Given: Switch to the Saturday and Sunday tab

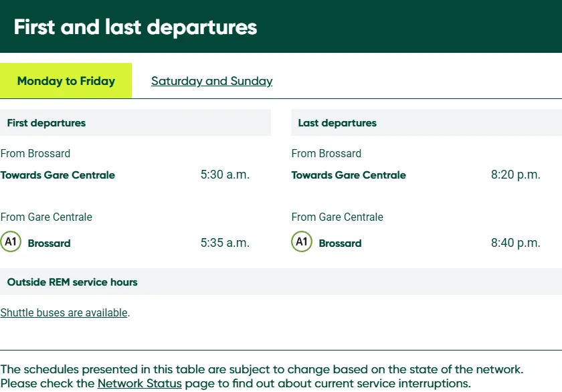Looking at the screenshot, I should tap(211, 81).
